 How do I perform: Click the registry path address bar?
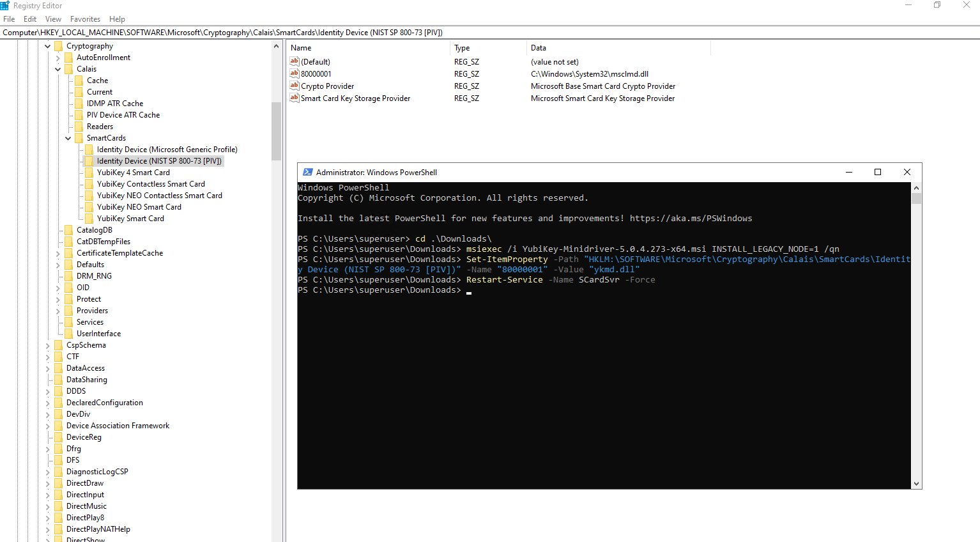coord(490,33)
